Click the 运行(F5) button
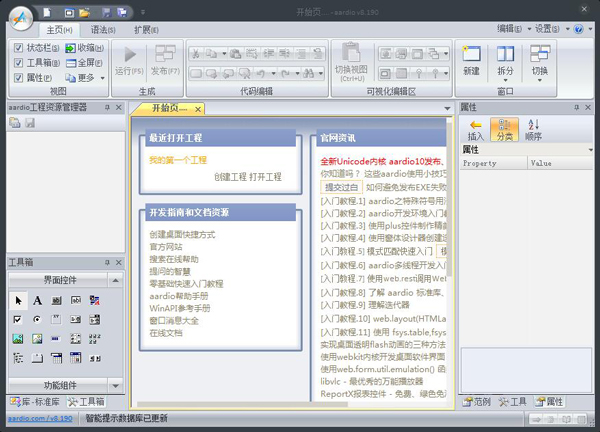The image size is (600, 432). pyautogui.click(x=129, y=61)
